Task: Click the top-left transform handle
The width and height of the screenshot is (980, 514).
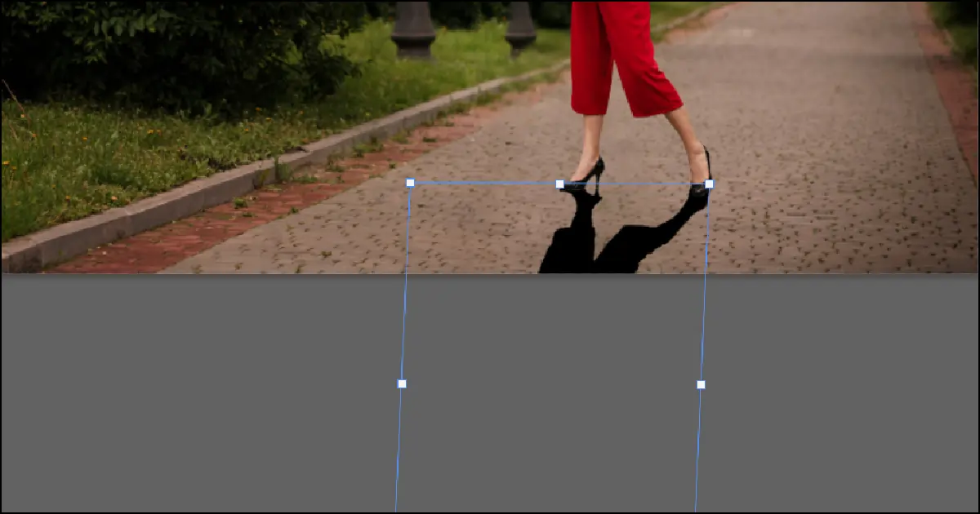Action: tap(408, 183)
